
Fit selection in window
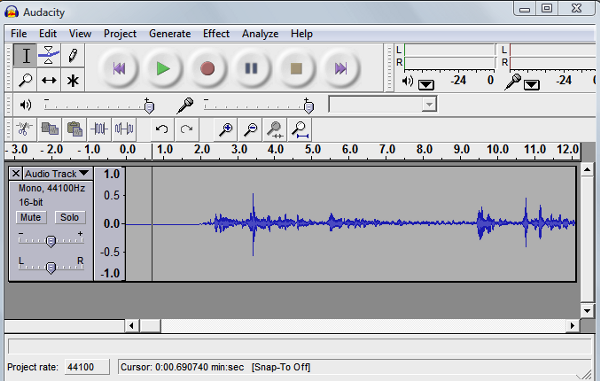coord(275,129)
